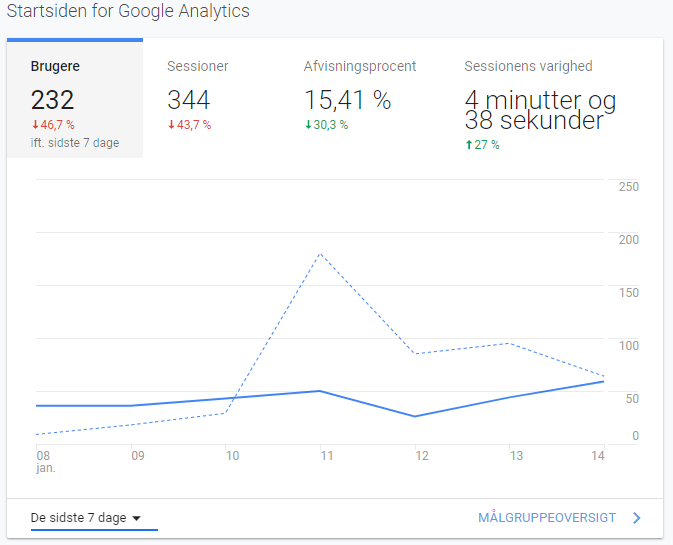This screenshot has width=673, height=545.
Task: Click the red down arrow by 46,7 %
Action: pos(35,125)
